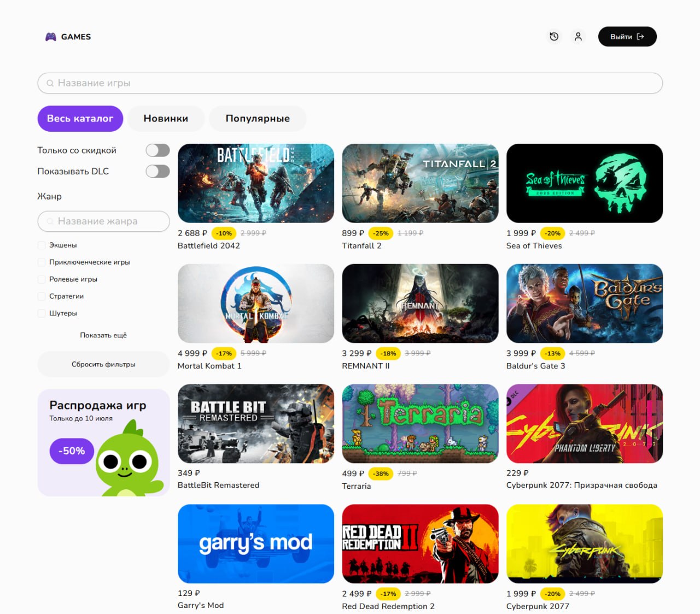Image resolution: width=700 pixels, height=614 pixels.
Task: Click the BattleBit Remastered title text
Action: tap(219, 486)
